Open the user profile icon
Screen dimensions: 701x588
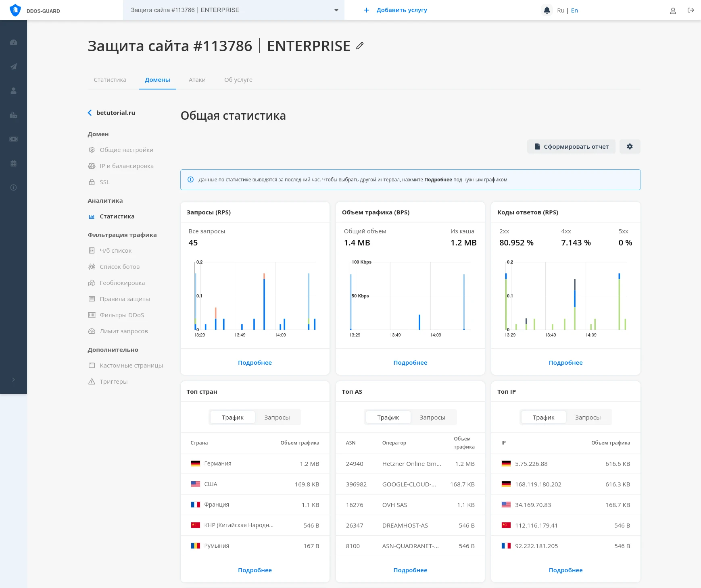pos(673,11)
